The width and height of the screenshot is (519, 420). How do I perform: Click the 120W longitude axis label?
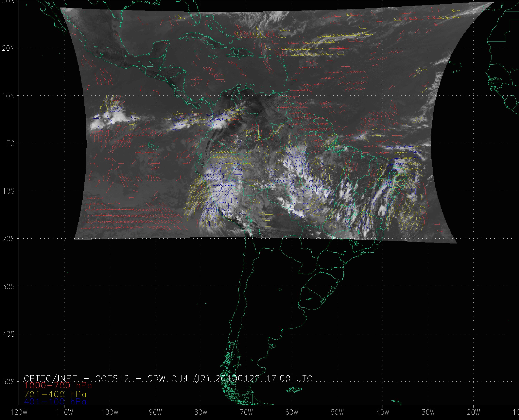point(19,412)
